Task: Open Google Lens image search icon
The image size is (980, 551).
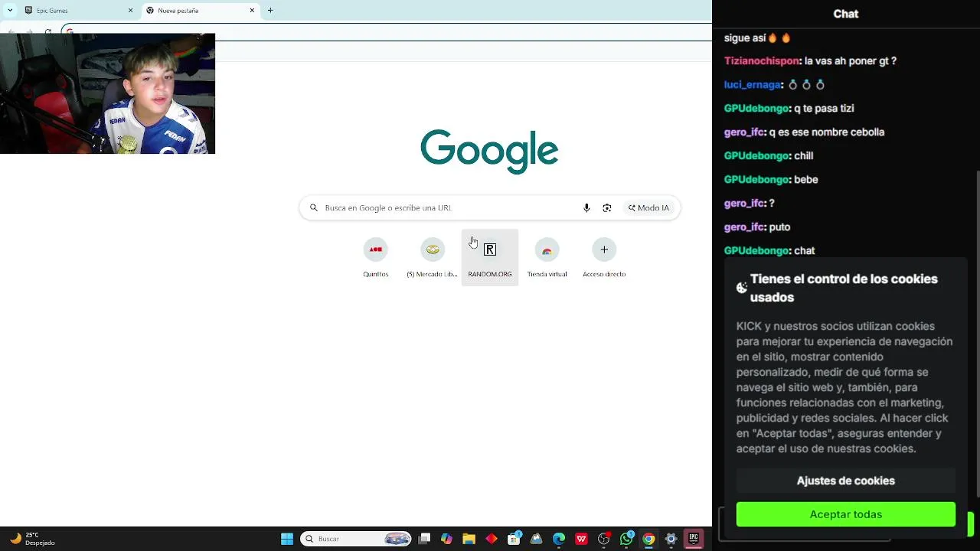Action: pos(607,207)
